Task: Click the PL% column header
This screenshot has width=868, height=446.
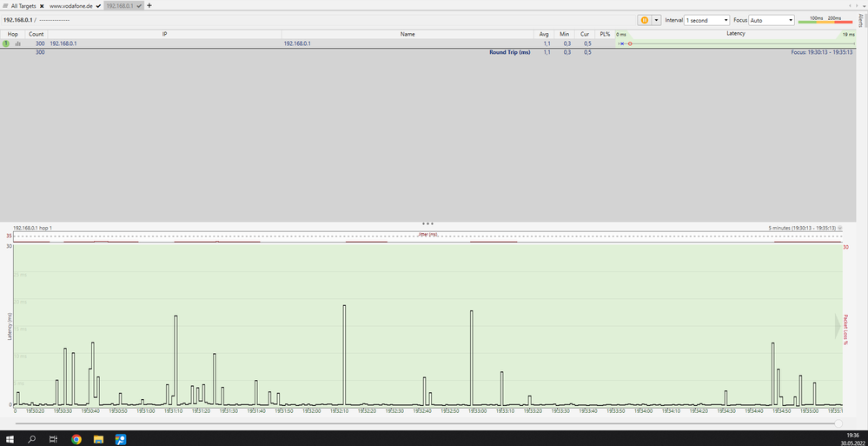Action: coord(605,34)
